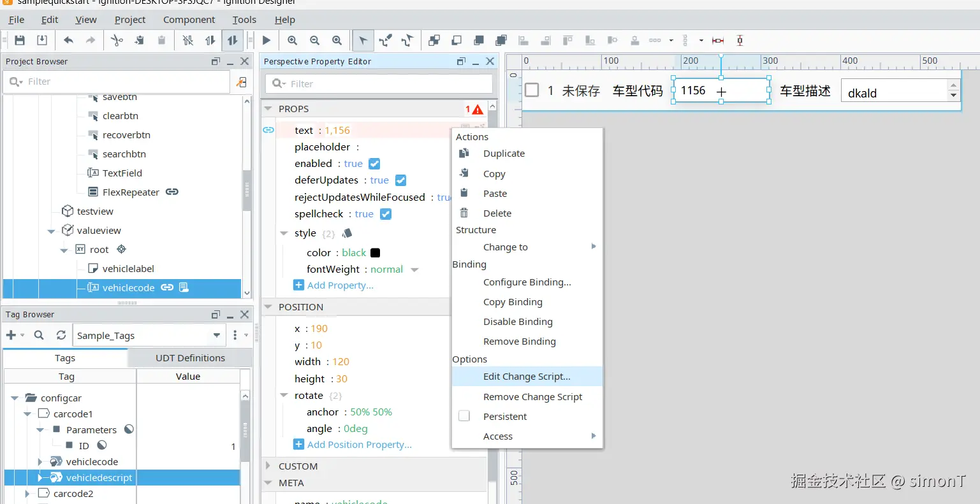Open the Tools menu

click(x=244, y=20)
